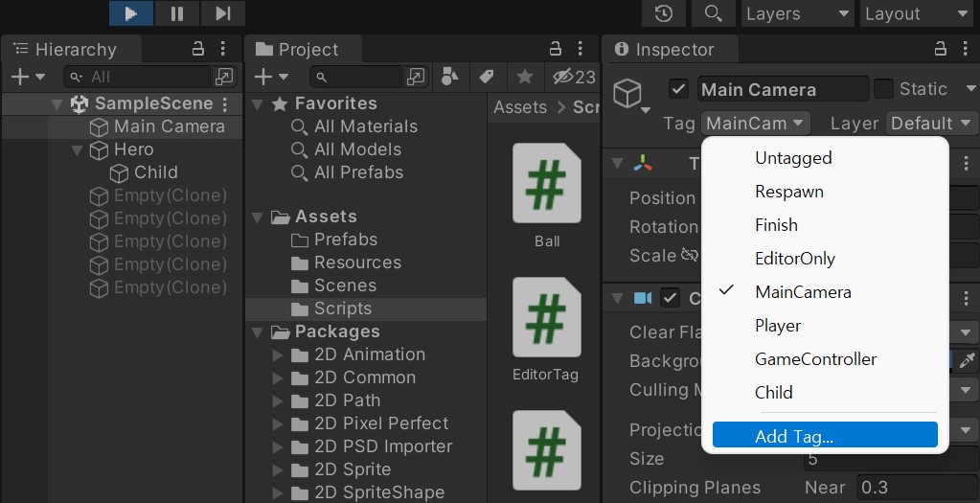
Task: Open the Layout dropdown
Action: click(916, 13)
